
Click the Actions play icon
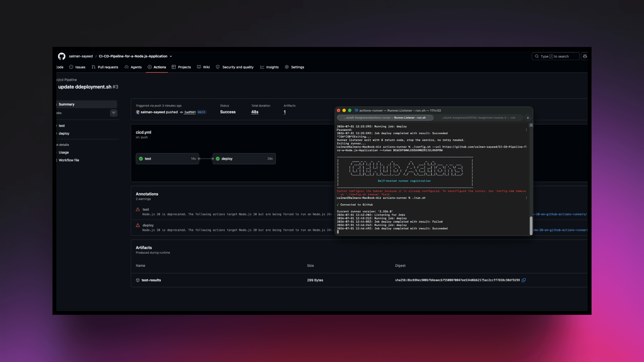[x=150, y=67]
